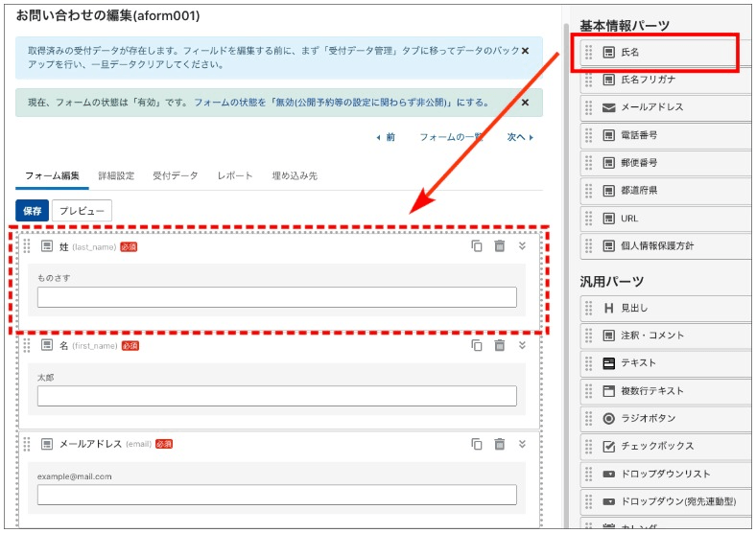Collapse the メールアドレス field panel

522,444
